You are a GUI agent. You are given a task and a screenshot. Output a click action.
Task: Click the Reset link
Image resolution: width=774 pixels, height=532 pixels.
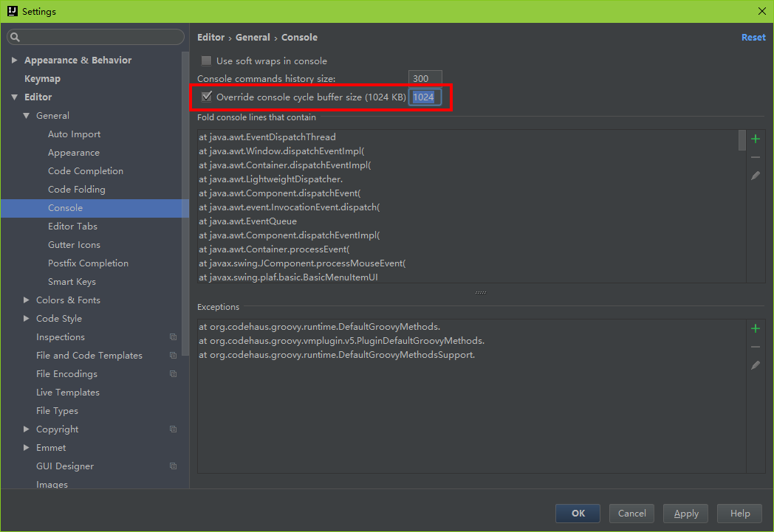tap(753, 38)
